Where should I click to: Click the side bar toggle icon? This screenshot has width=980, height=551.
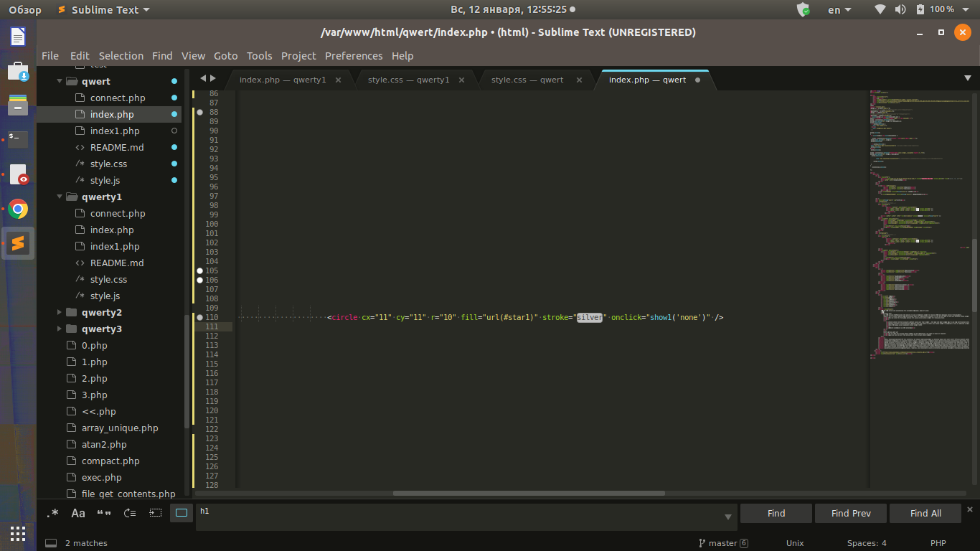(x=51, y=543)
